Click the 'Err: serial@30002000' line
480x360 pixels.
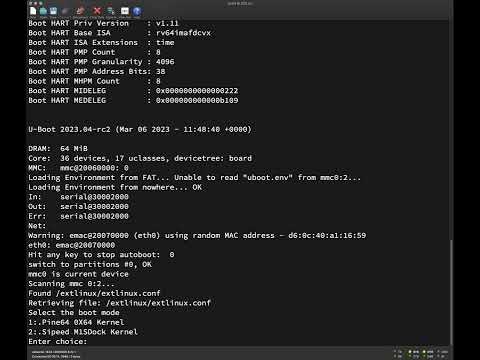pos(78,216)
